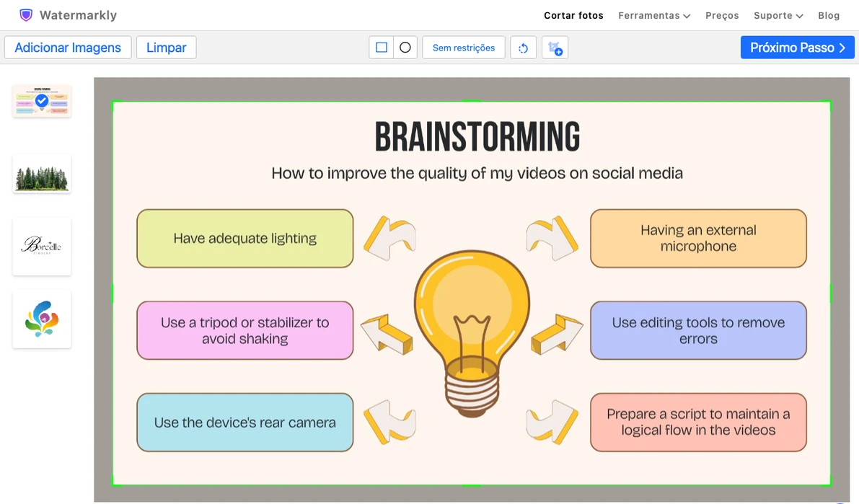Click the Adicionar Imagens button
This screenshot has height=504, width=859.
(68, 48)
